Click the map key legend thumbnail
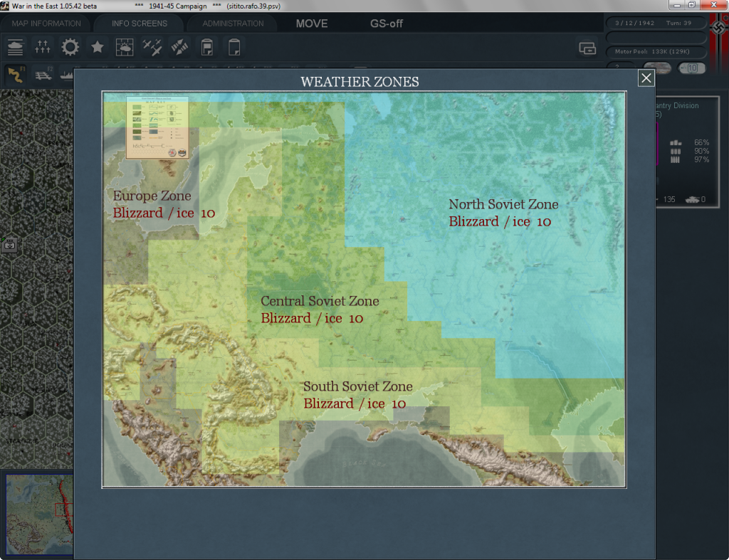 157,127
